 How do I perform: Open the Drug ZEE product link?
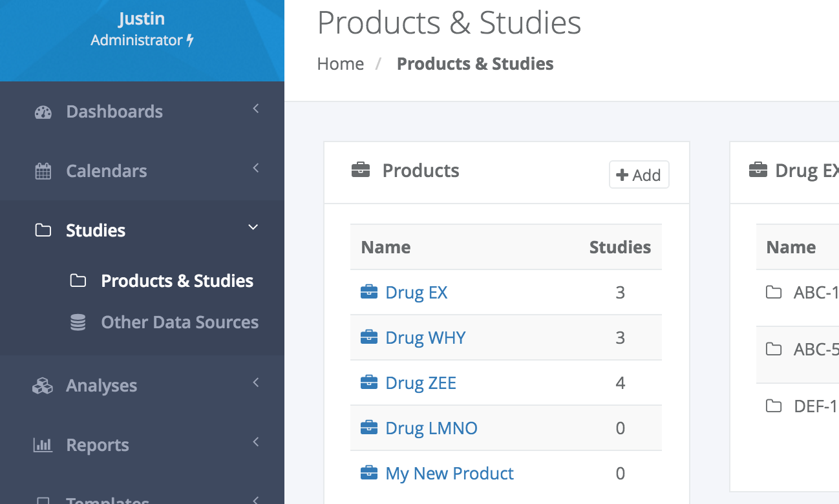(421, 383)
